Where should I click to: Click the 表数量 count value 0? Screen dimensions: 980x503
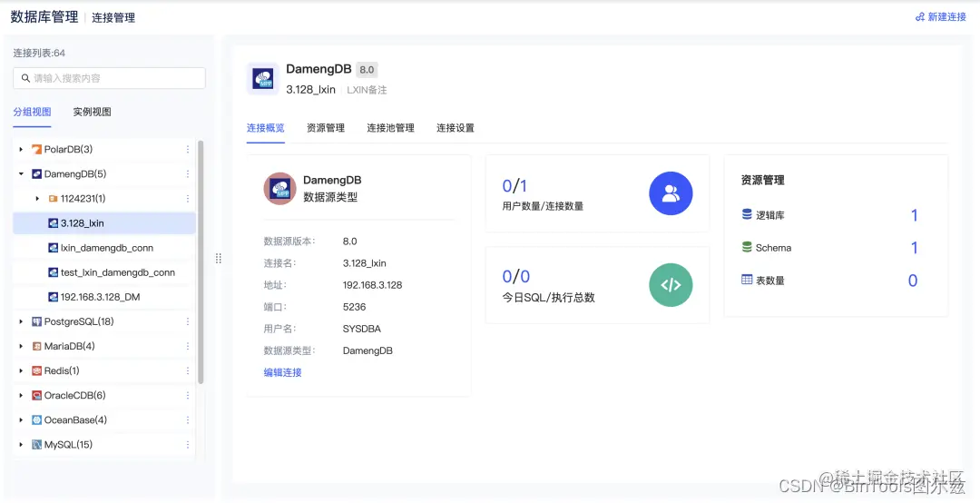913,281
